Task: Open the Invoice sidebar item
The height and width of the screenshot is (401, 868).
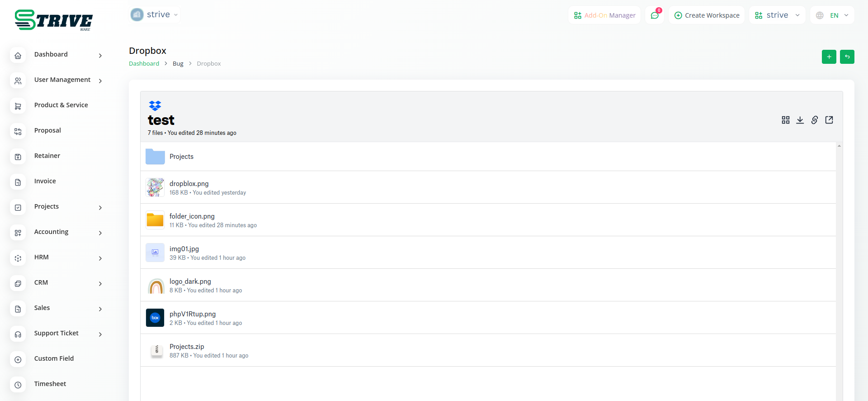Action: pyautogui.click(x=45, y=181)
